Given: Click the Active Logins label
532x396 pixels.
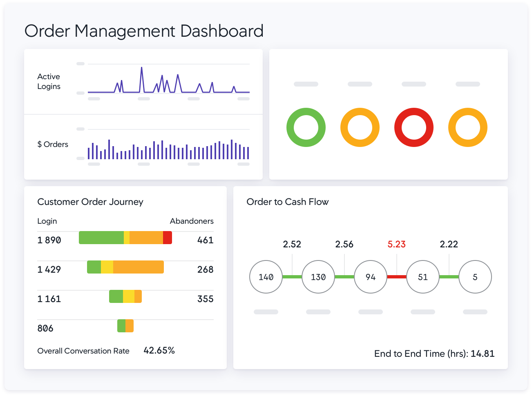Looking at the screenshot, I should point(49,82).
